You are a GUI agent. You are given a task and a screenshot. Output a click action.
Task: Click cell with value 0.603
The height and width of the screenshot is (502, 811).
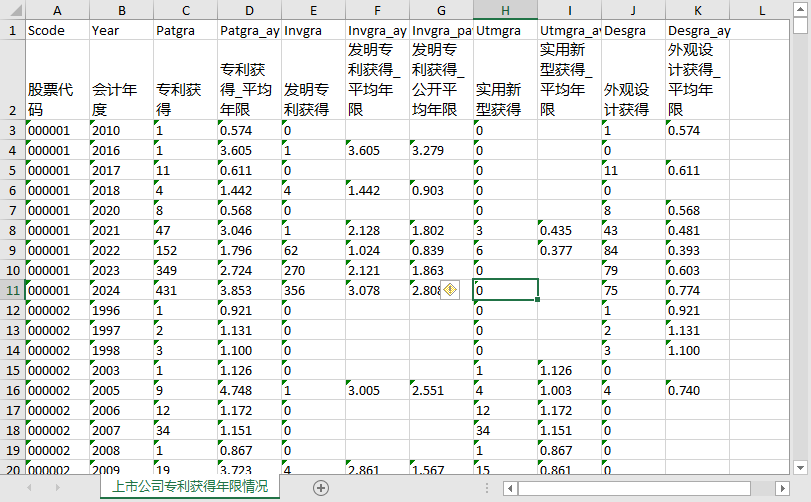[697, 270]
